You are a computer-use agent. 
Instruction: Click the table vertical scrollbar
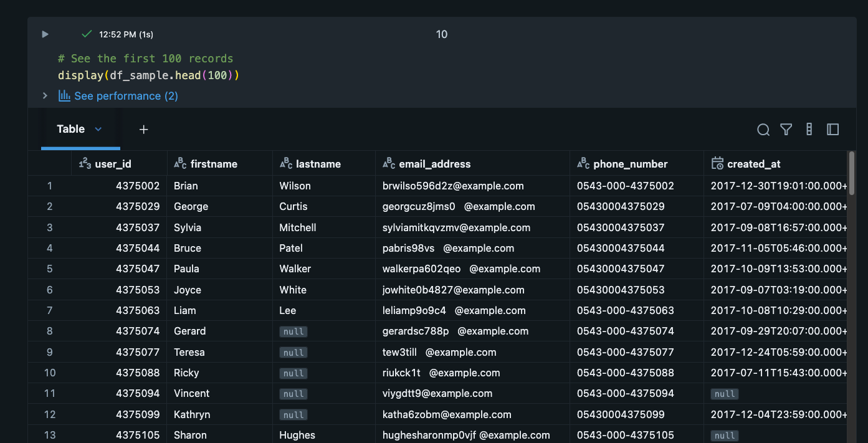click(852, 173)
